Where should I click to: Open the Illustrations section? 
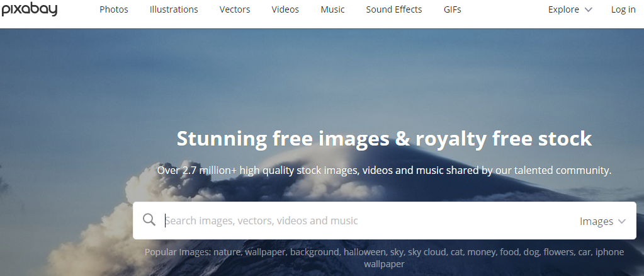(x=174, y=9)
